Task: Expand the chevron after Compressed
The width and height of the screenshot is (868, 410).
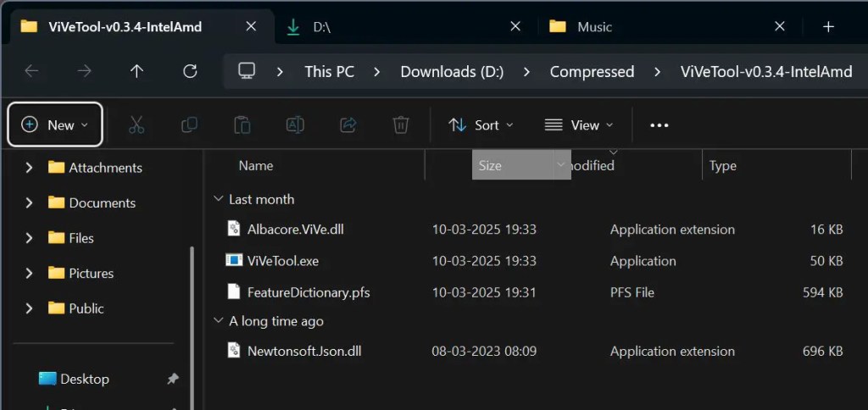Action: pos(657,72)
